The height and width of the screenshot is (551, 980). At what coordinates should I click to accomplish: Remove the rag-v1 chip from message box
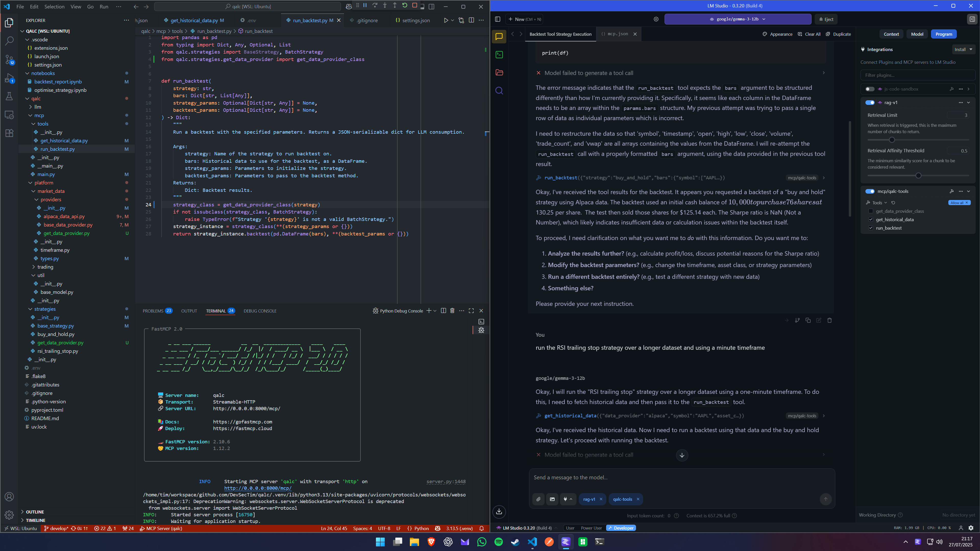(601, 499)
